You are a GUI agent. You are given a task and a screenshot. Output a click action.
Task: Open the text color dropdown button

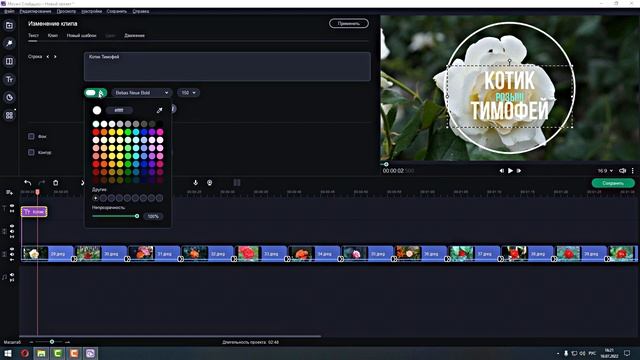96,93
